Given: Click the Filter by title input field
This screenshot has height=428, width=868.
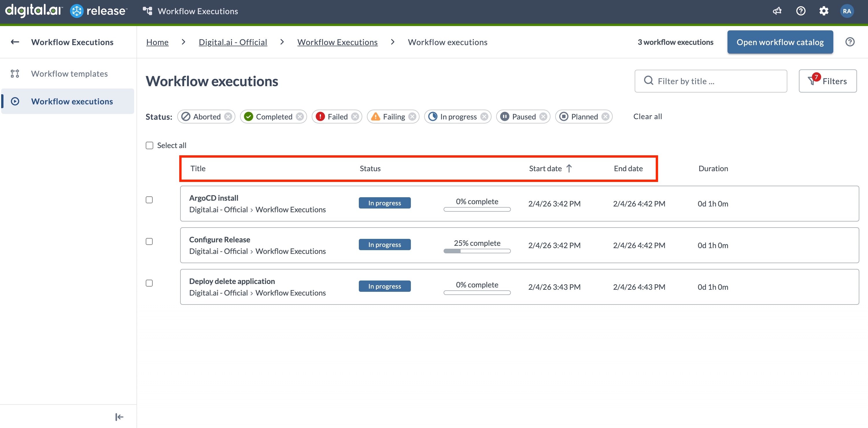Looking at the screenshot, I should click(x=710, y=81).
